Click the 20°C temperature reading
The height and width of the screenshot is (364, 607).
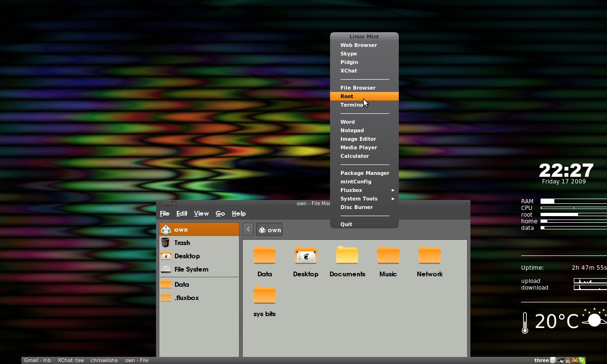point(557,321)
